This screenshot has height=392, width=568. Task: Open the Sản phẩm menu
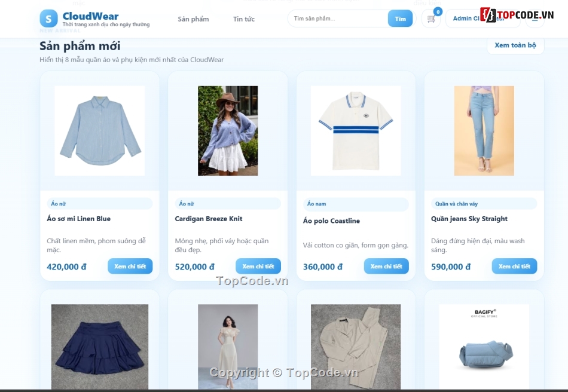pyautogui.click(x=193, y=19)
